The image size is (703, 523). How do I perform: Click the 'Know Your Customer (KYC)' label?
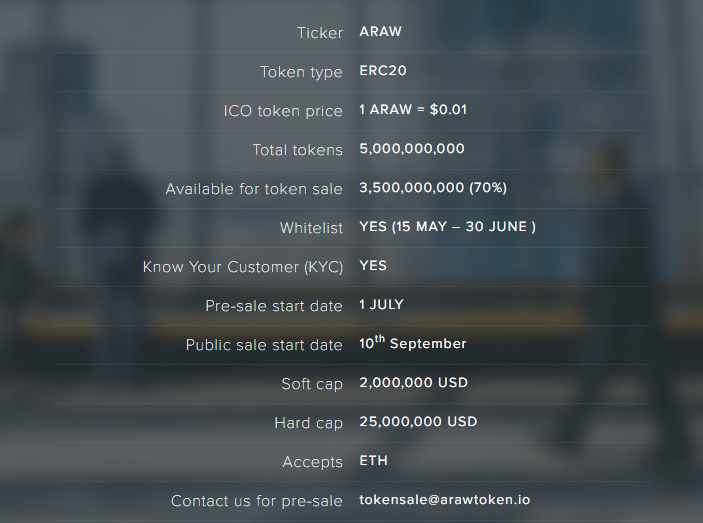click(243, 267)
